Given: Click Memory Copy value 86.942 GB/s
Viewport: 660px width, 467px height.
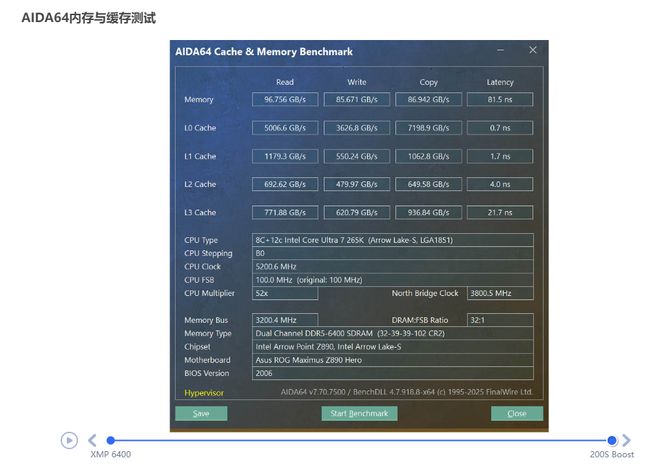Looking at the screenshot, I should (x=428, y=99).
